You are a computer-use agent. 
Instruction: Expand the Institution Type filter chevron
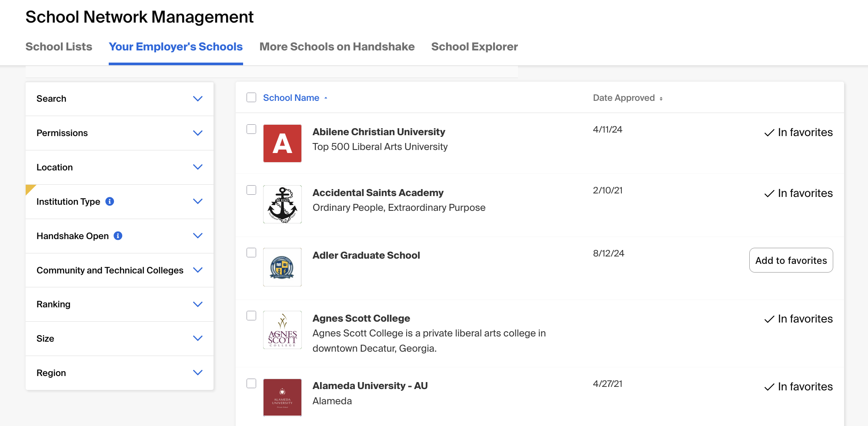pos(198,201)
